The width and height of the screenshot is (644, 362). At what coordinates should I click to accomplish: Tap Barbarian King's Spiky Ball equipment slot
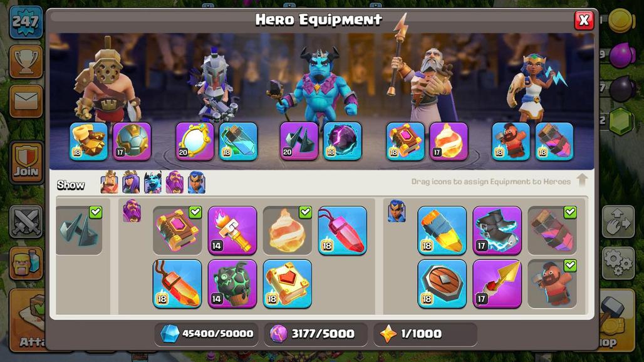(132, 141)
